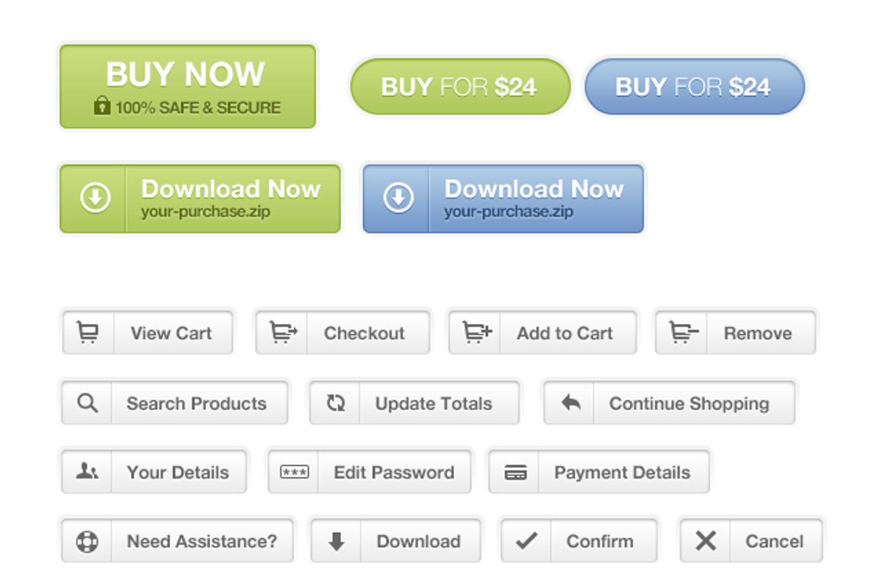The height and width of the screenshot is (588, 882).
Task: Click the download circle icon on blue button
Action: tap(398, 198)
